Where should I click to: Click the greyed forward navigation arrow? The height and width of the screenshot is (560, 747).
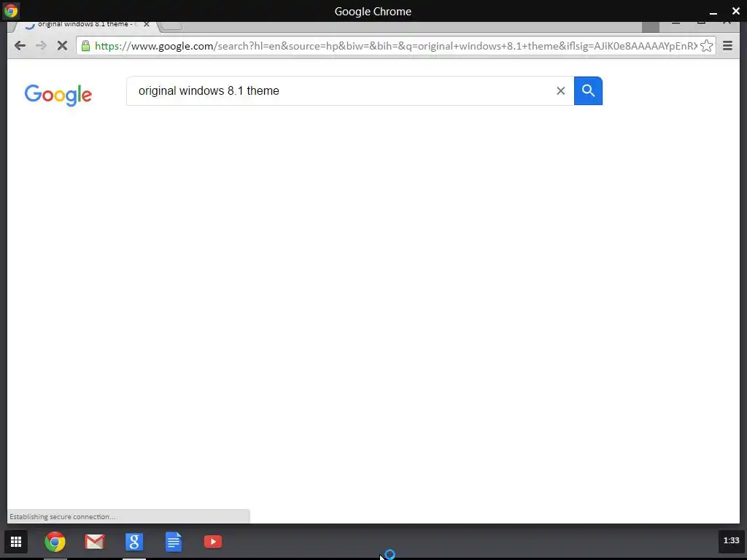[x=41, y=46]
